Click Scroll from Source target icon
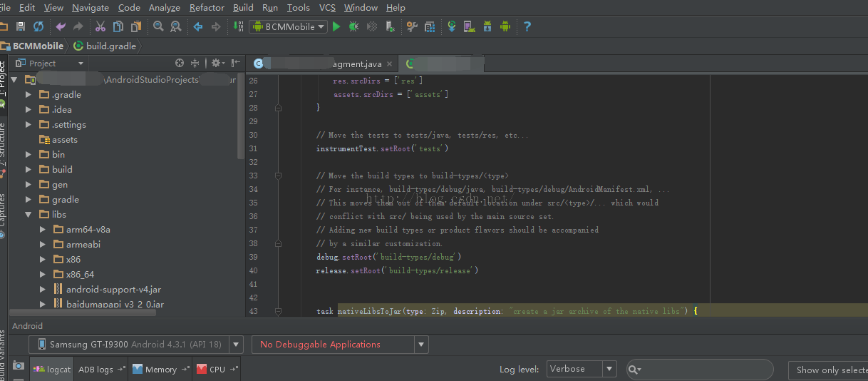Screen dimensions: 868x381 [x=180, y=63]
